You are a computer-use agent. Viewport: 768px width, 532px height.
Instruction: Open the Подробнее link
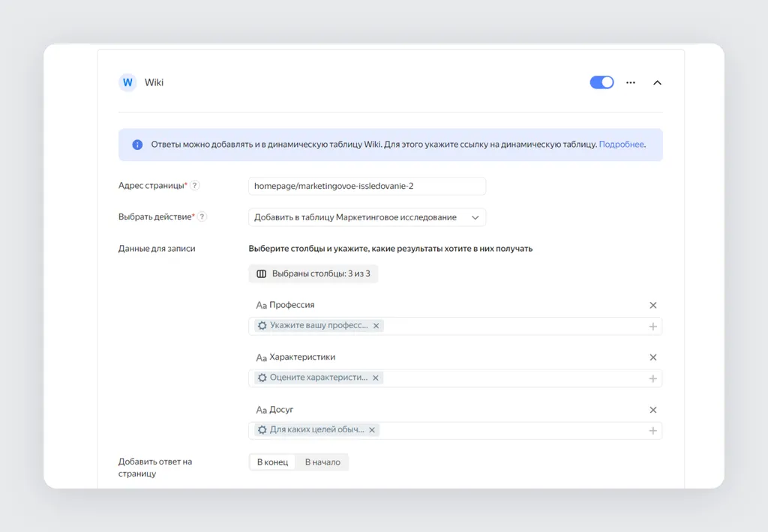click(621, 145)
